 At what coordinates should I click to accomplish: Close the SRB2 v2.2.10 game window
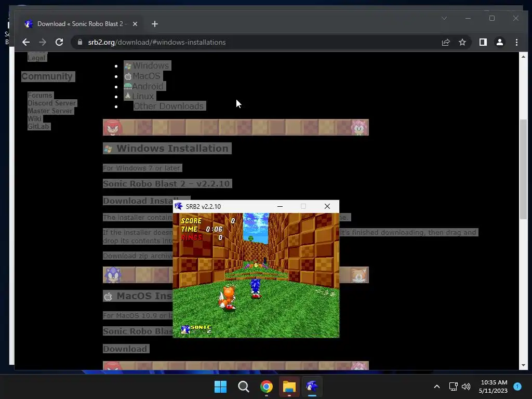coord(327,206)
